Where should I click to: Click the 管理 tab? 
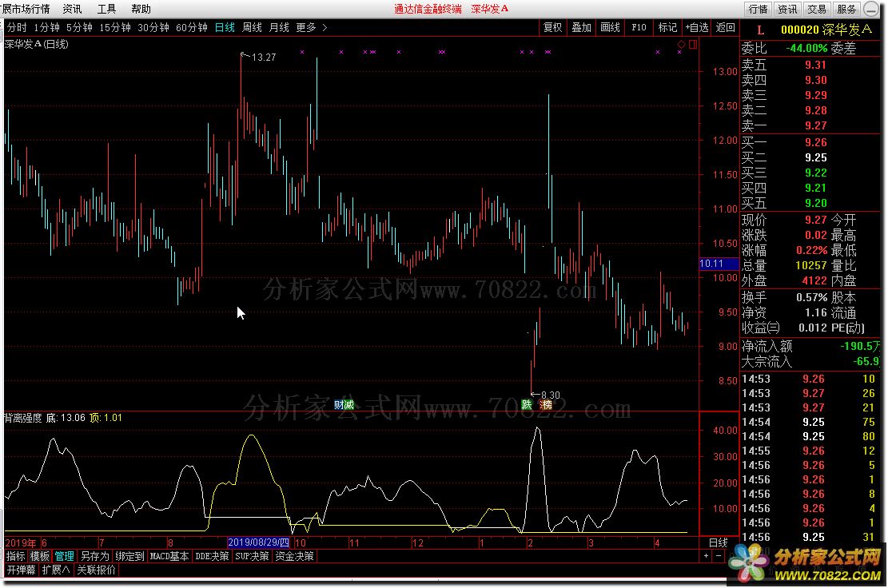pyautogui.click(x=65, y=556)
